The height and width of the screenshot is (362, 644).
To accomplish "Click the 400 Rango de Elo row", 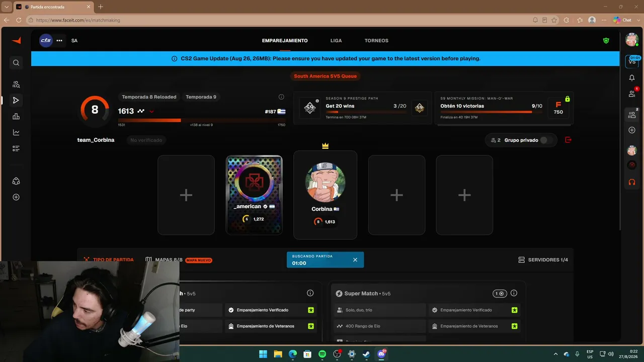I will click(x=379, y=326).
